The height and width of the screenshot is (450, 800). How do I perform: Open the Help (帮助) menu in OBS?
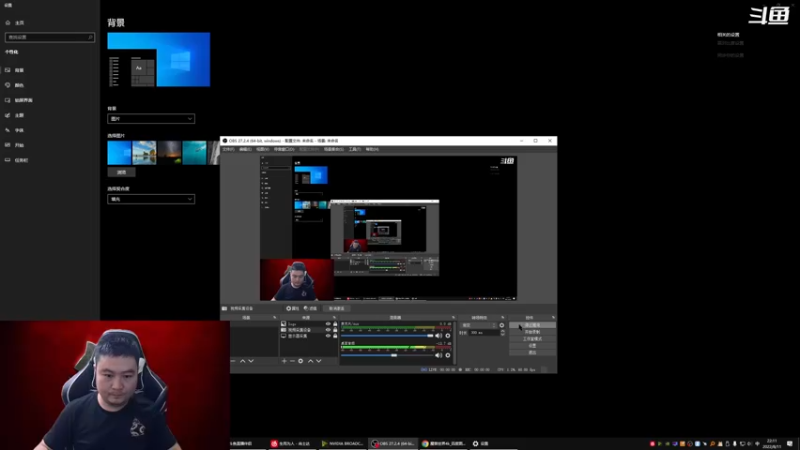[x=372, y=149]
